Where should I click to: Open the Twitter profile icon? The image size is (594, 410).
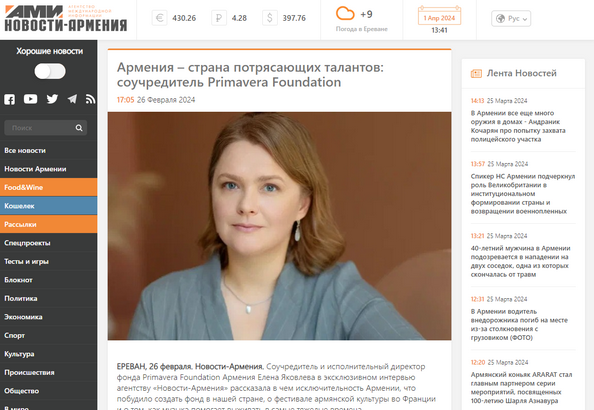[52, 99]
